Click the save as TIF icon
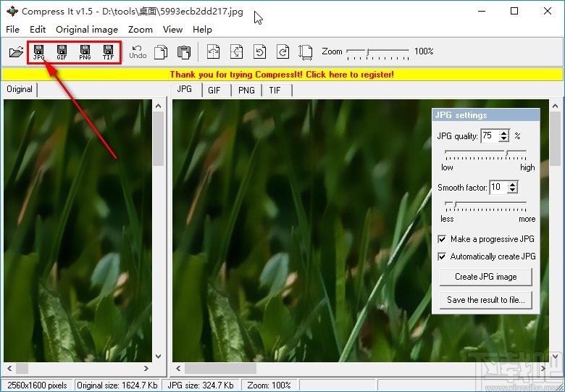Screen dimensions: 565x392 (108, 52)
